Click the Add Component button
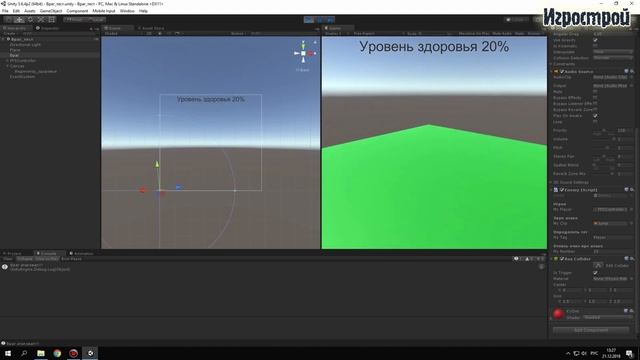 (x=591, y=330)
